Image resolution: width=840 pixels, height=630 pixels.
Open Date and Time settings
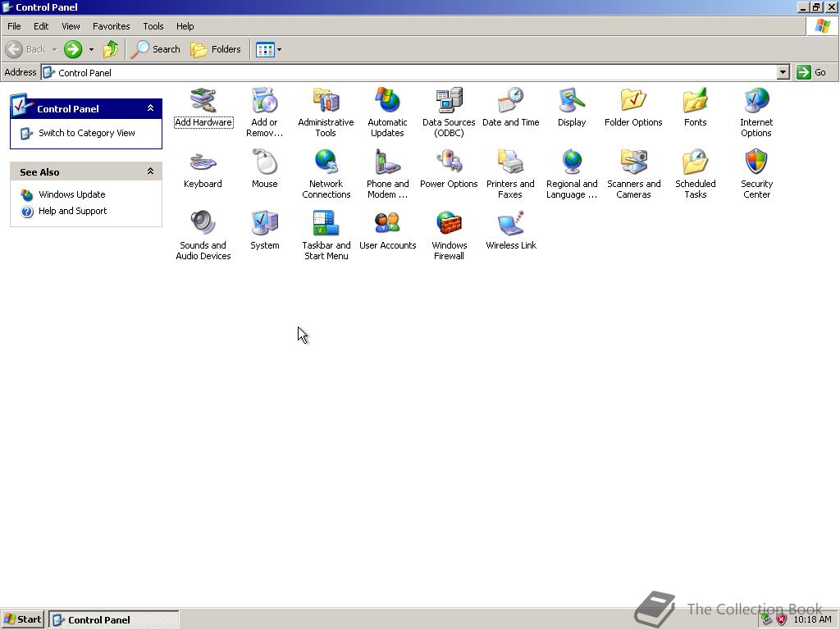pos(510,107)
